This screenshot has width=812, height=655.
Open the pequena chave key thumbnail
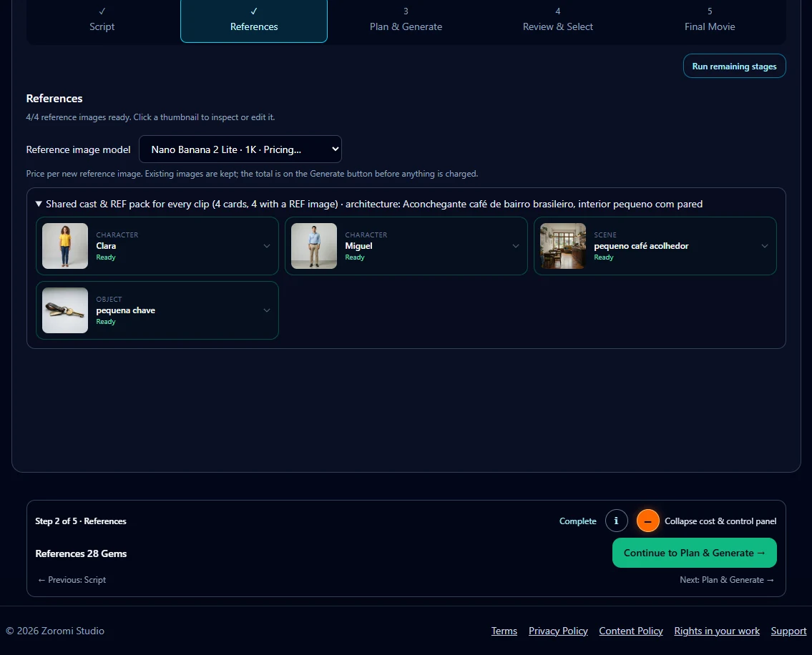(x=65, y=310)
